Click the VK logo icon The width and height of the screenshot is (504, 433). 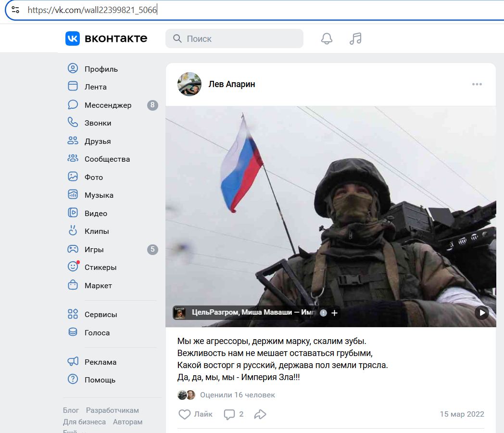point(73,38)
